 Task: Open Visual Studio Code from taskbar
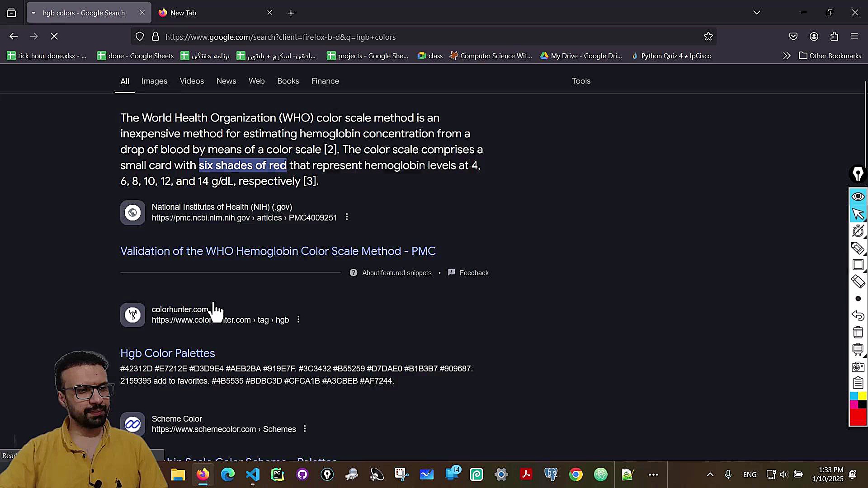click(253, 474)
